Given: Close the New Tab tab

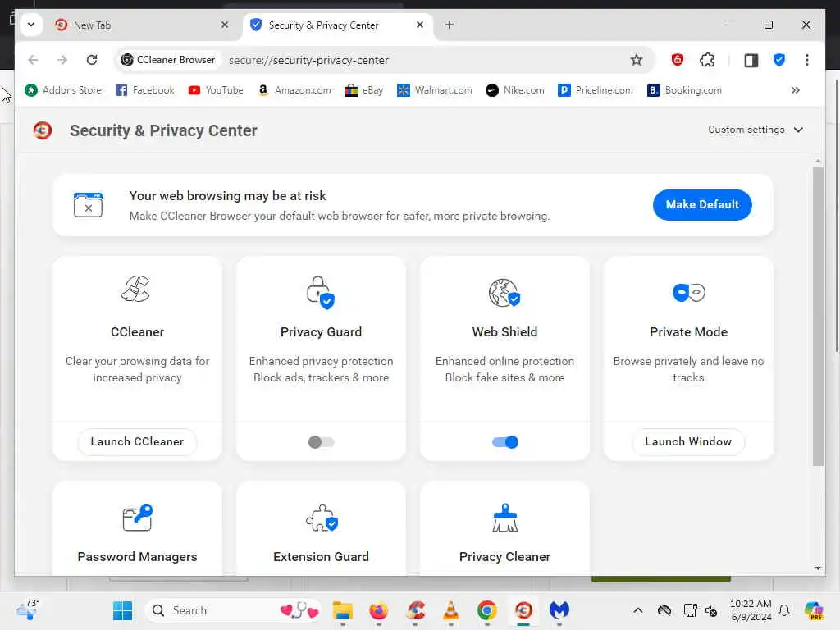Looking at the screenshot, I should click(225, 25).
